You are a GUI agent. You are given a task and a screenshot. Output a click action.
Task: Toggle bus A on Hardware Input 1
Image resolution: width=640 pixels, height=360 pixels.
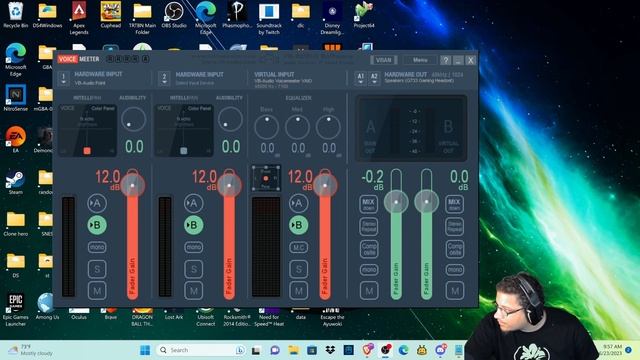pos(97,203)
